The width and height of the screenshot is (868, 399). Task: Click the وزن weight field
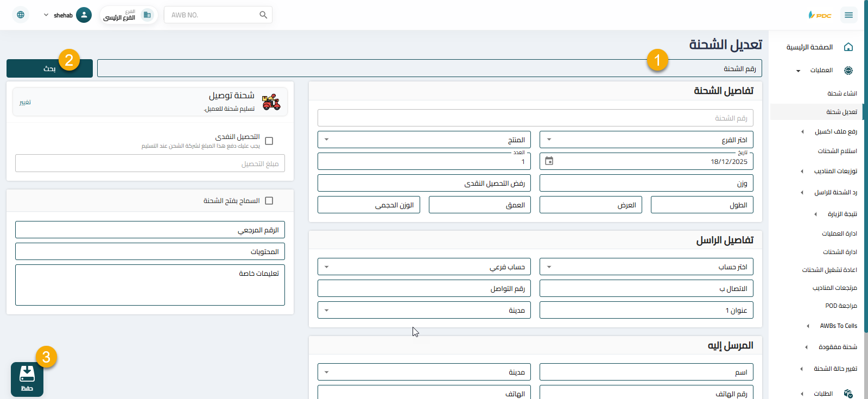[646, 183]
